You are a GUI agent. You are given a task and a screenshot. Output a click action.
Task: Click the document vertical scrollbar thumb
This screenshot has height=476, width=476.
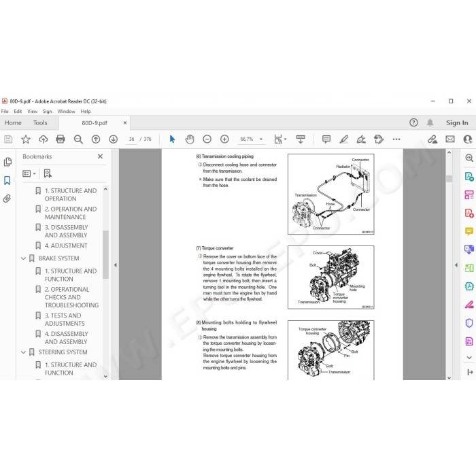click(449, 178)
